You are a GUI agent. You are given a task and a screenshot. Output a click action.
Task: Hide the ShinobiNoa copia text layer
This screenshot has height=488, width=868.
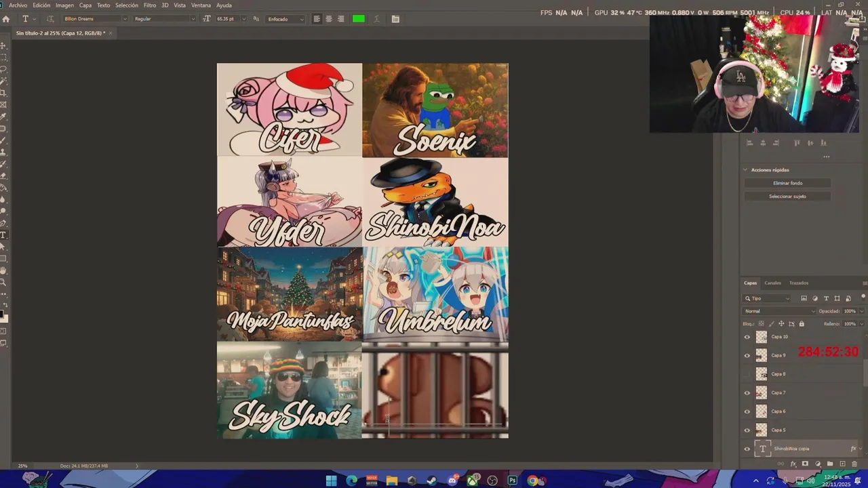pos(747,449)
